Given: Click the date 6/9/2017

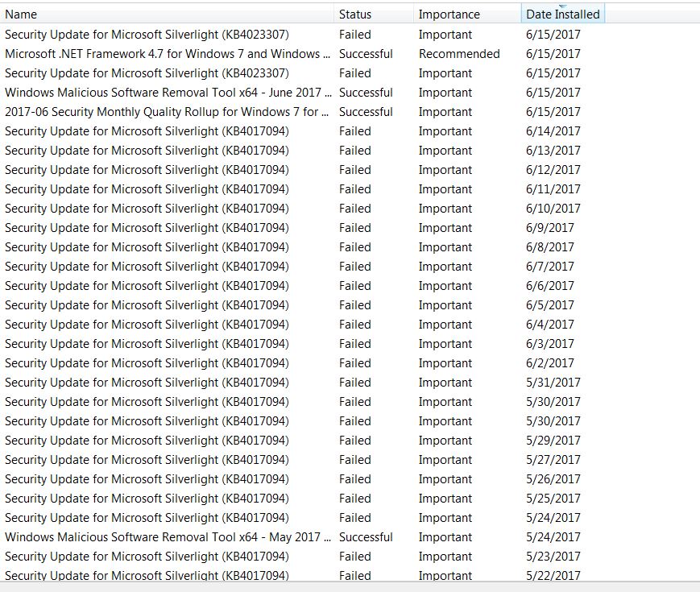Looking at the screenshot, I should pos(550,228).
